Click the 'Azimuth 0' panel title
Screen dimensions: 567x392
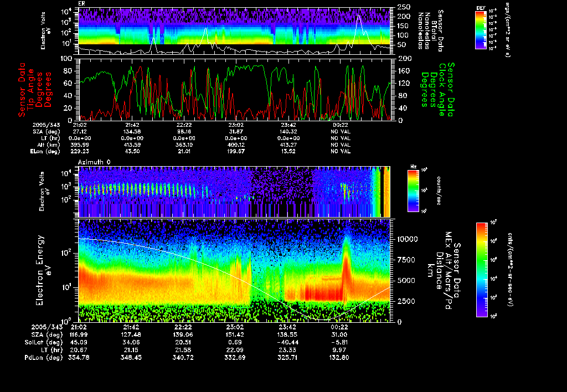tap(94, 162)
